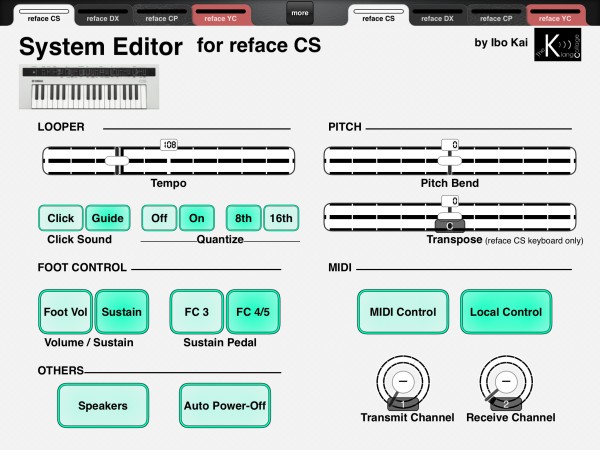Toggle the Speakers button

103,406
